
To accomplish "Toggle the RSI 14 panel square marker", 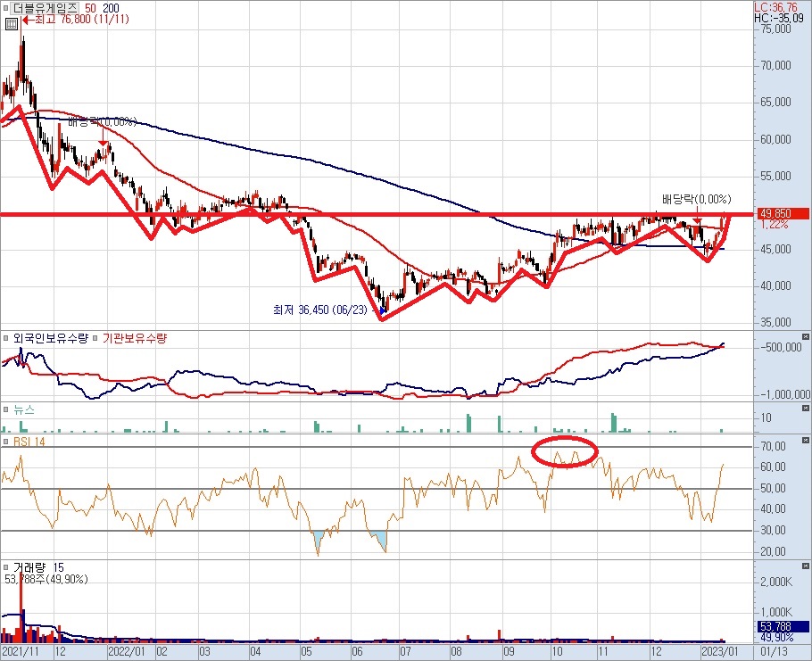I will [x=6, y=442].
